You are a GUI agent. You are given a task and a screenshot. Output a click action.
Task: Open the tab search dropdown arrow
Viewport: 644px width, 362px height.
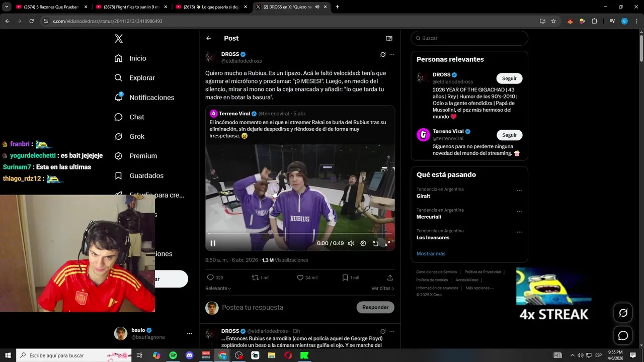point(7,7)
